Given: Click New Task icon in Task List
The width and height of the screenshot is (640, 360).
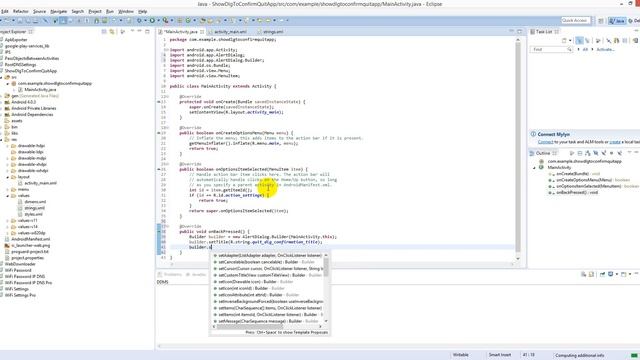Looking at the screenshot, I should pos(564,40).
